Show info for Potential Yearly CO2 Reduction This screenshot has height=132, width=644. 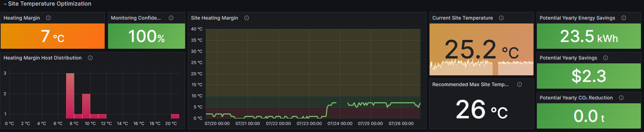click(621, 98)
